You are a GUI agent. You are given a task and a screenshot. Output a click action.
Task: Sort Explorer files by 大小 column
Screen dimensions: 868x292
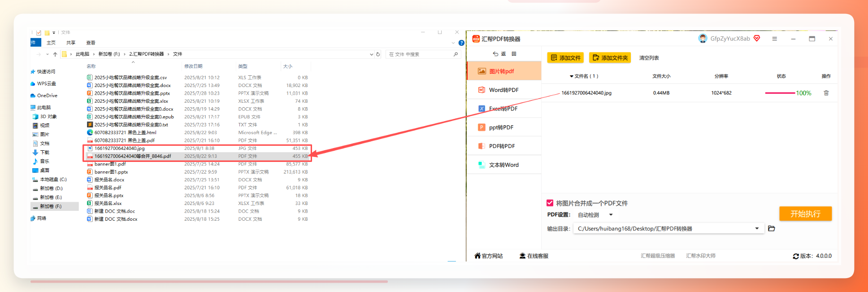click(x=288, y=66)
